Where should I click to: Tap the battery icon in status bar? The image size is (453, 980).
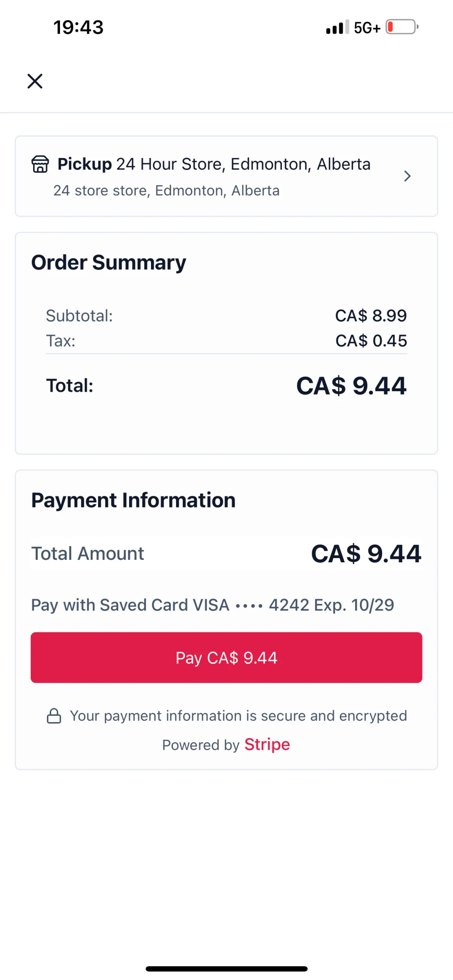click(x=402, y=27)
